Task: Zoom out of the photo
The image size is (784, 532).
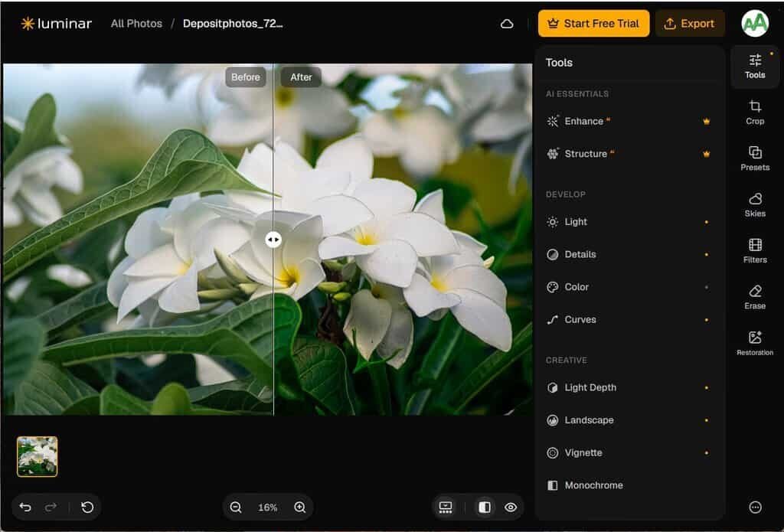Action: [236, 507]
